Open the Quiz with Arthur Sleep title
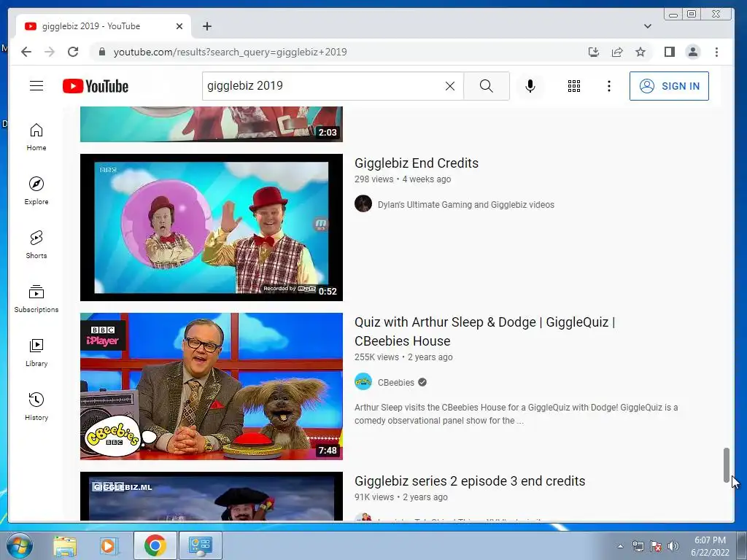The width and height of the screenshot is (747, 560). (x=485, y=332)
